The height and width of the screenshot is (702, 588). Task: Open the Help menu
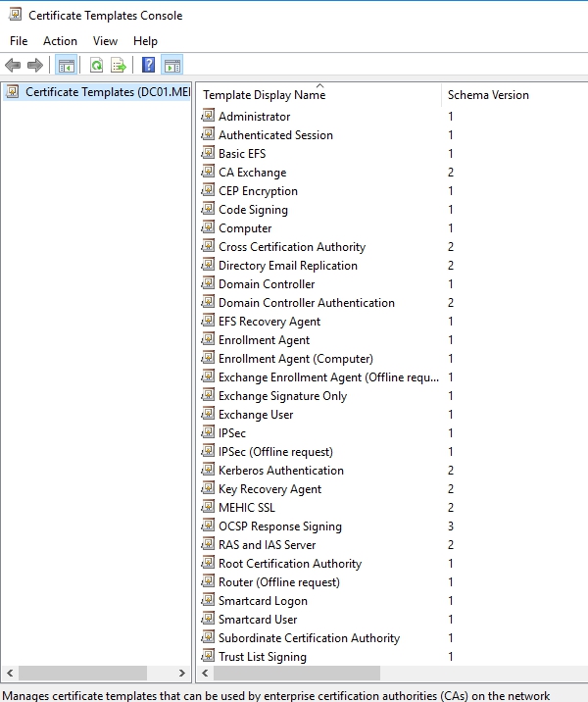145,41
